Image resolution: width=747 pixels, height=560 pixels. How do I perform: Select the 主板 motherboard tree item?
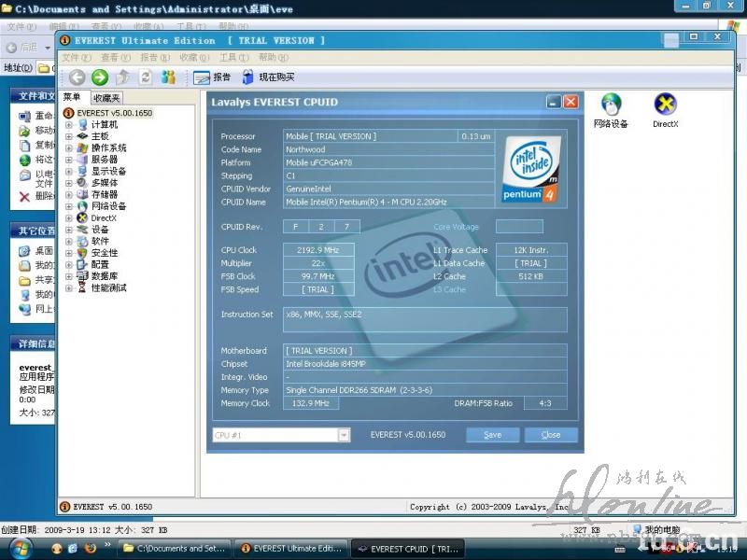100,136
